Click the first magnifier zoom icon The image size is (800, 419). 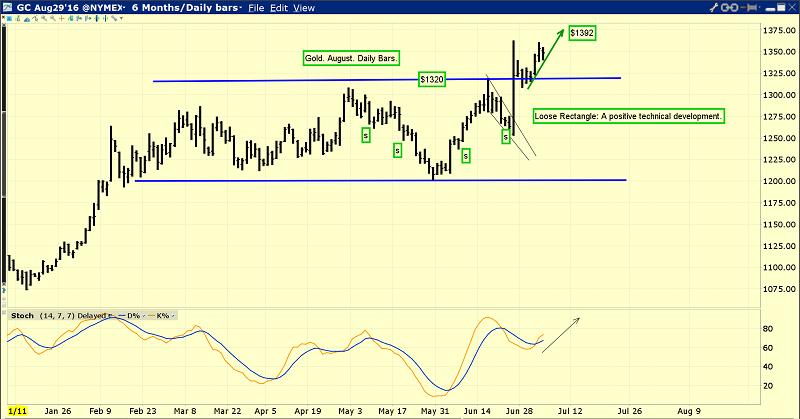coord(44,18)
